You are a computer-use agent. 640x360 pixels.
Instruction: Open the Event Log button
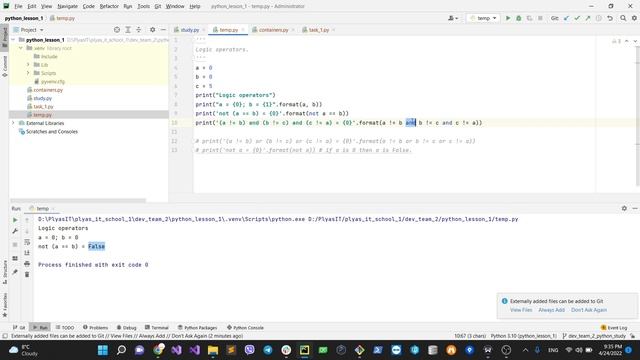pyautogui.click(x=614, y=327)
